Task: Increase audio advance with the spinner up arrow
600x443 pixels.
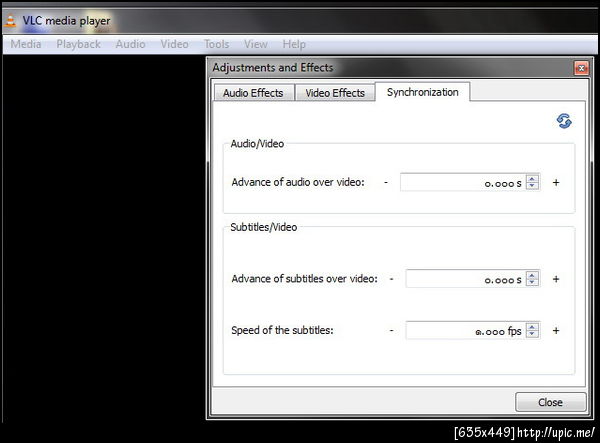Action: (x=532, y=178)
